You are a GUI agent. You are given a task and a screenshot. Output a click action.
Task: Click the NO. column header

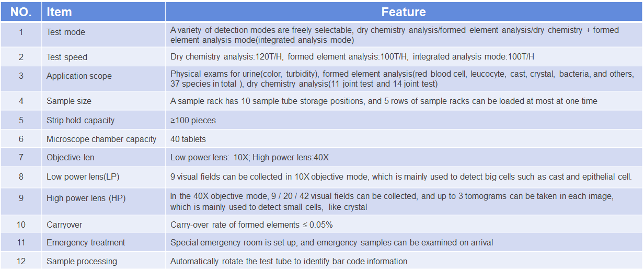point(21,11)
